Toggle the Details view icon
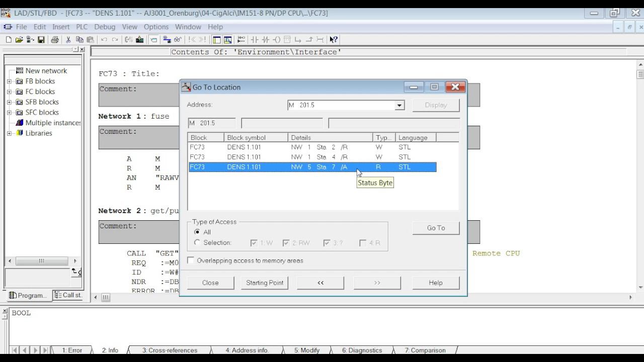644x362 pixels. (228, 40)
